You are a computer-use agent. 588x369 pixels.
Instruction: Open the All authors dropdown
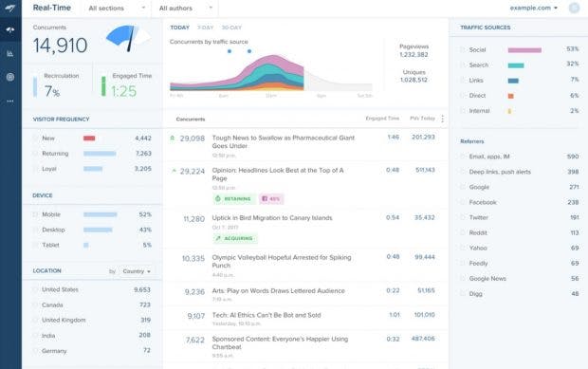tap(185, 8)
